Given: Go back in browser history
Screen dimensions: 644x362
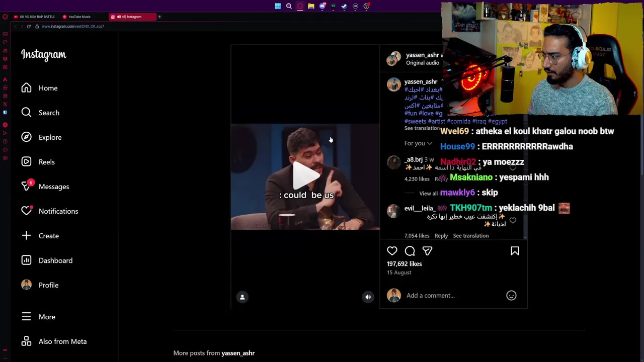Looking at the screenshot, I should point(15,26).
